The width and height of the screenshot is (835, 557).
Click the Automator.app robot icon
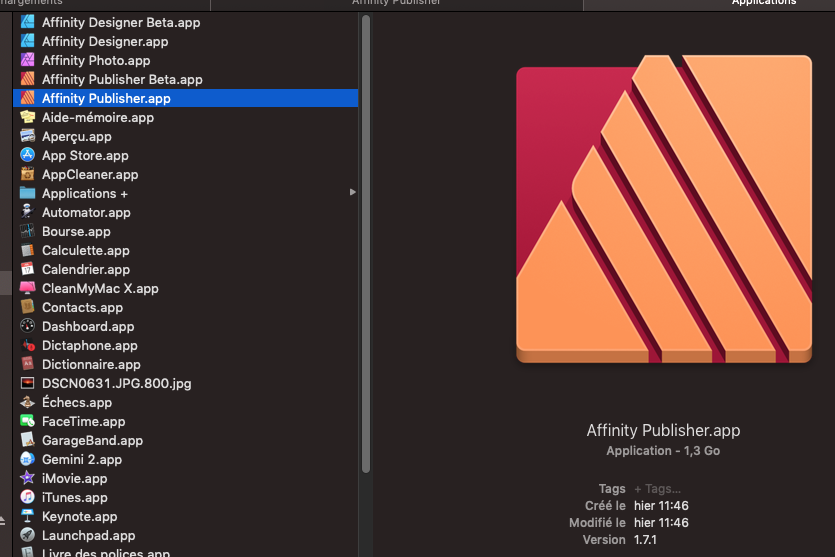(x=27, y=212)
